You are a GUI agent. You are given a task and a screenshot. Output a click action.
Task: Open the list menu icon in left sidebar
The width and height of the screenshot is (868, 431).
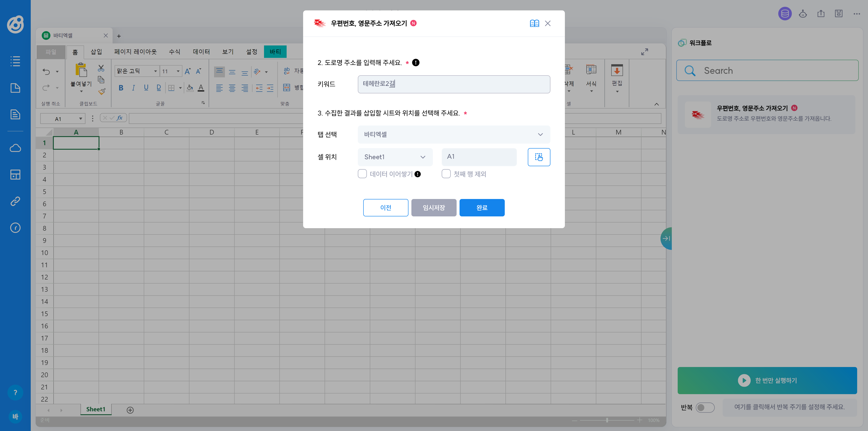(15, 61)
